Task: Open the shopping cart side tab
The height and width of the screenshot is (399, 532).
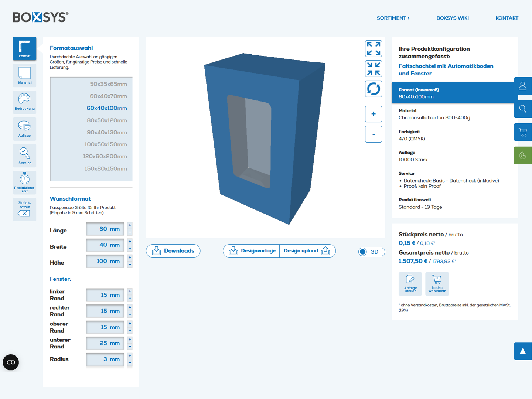Action: pos(522,132)
